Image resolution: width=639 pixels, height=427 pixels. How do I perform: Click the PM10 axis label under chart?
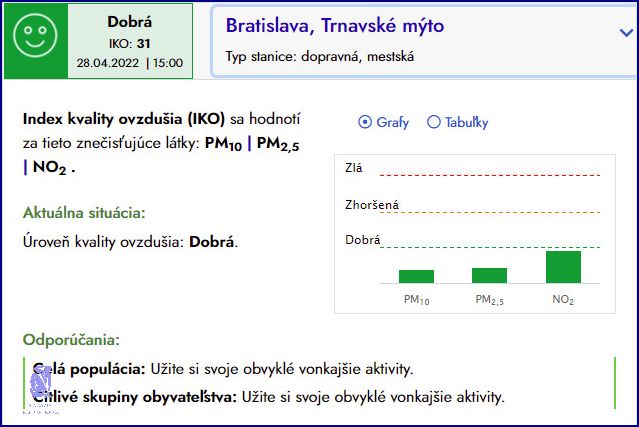click(416, 300)
